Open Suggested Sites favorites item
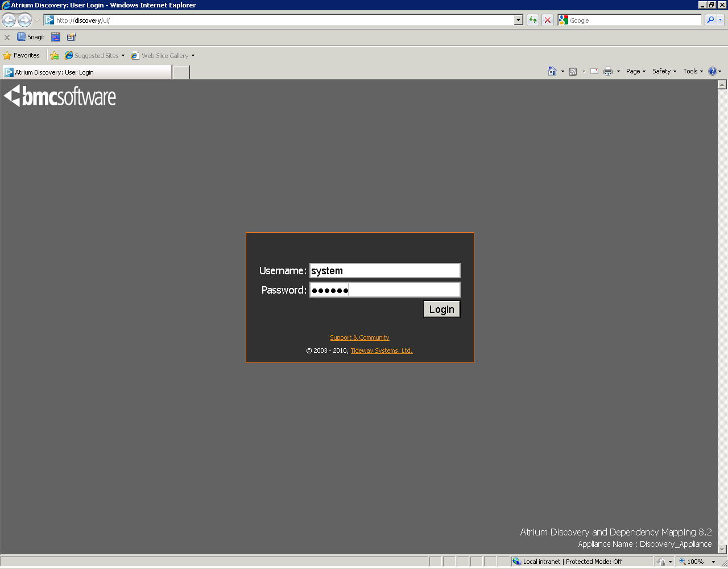Screen dimensions: 728x569 [94, 56]
